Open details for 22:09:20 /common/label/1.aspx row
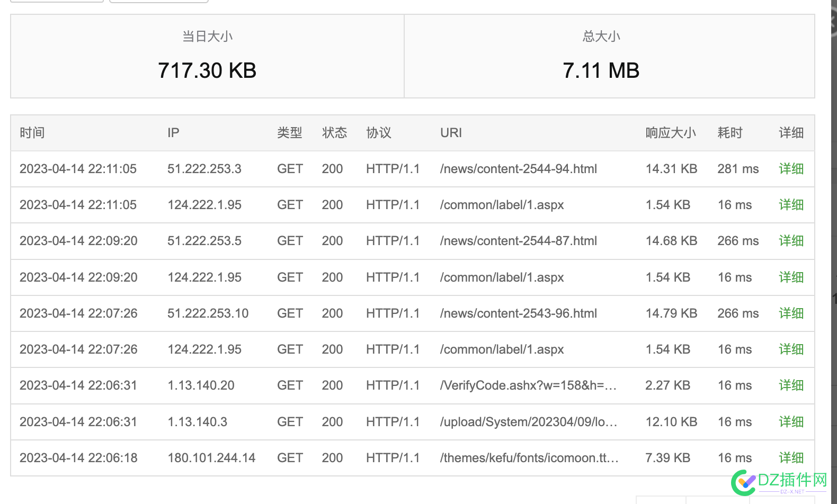Image resolution: width=837 pixels, height=504 pixels. tap(791, 277)
